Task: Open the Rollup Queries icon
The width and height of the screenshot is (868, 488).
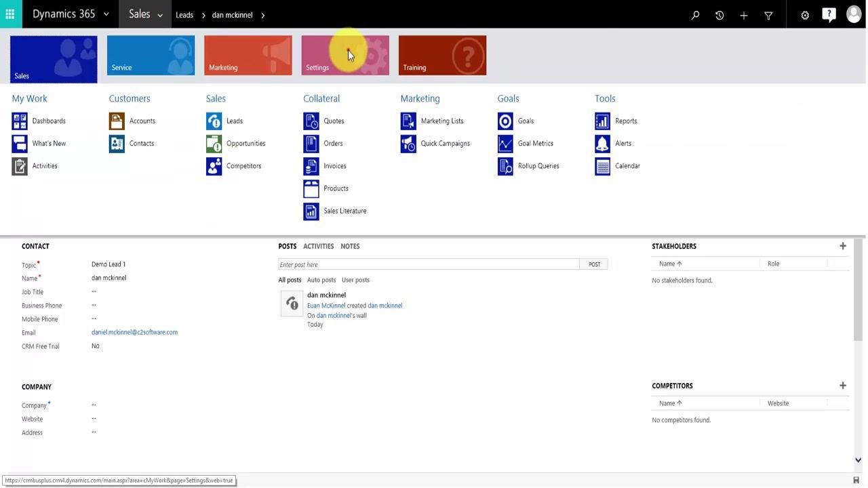Action: click(x=505, y=165)
